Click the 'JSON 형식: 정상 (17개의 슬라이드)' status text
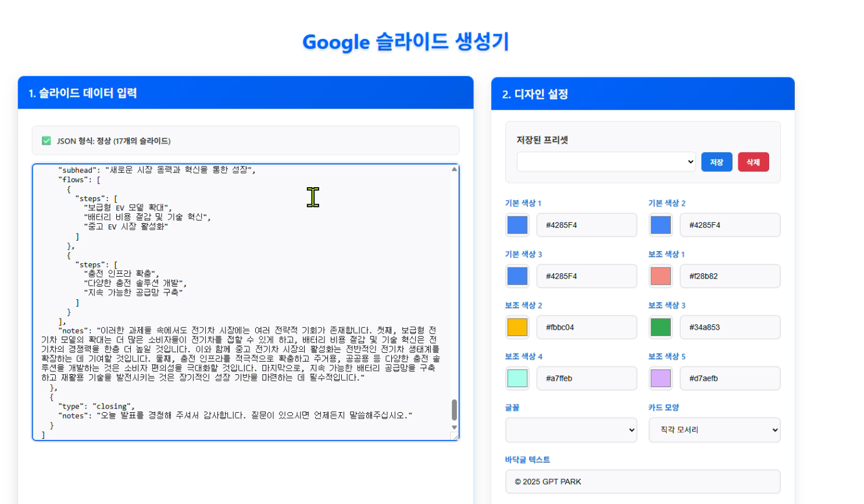 coord(113,141)
